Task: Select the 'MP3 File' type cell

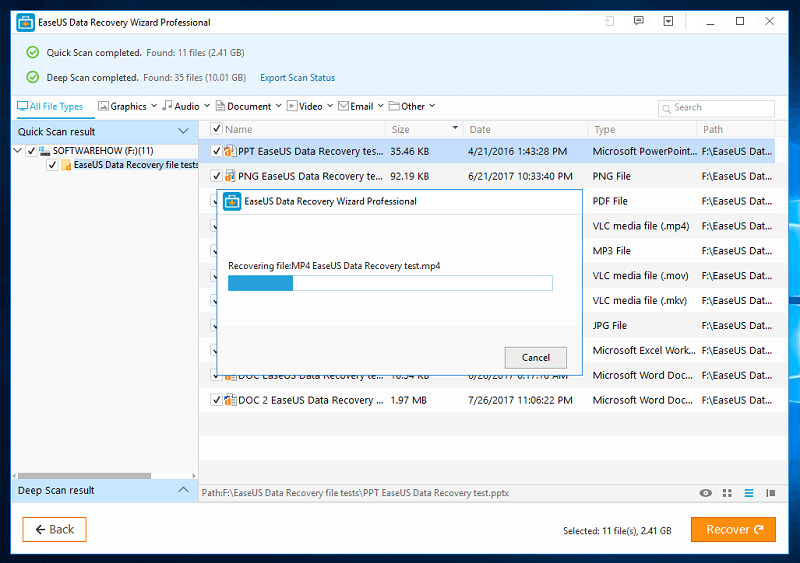Action: click(x=611, y=251)
